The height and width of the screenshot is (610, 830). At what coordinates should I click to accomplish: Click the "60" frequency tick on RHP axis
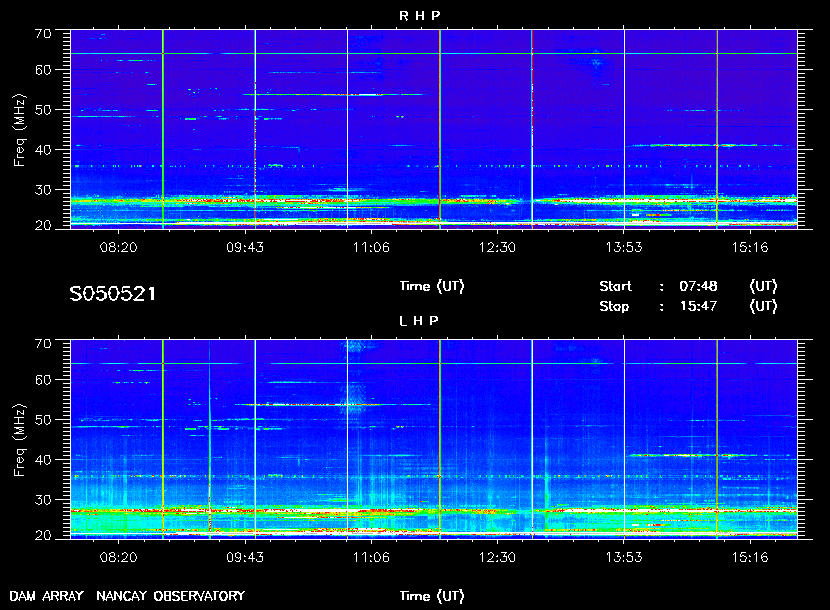[43, 70]
